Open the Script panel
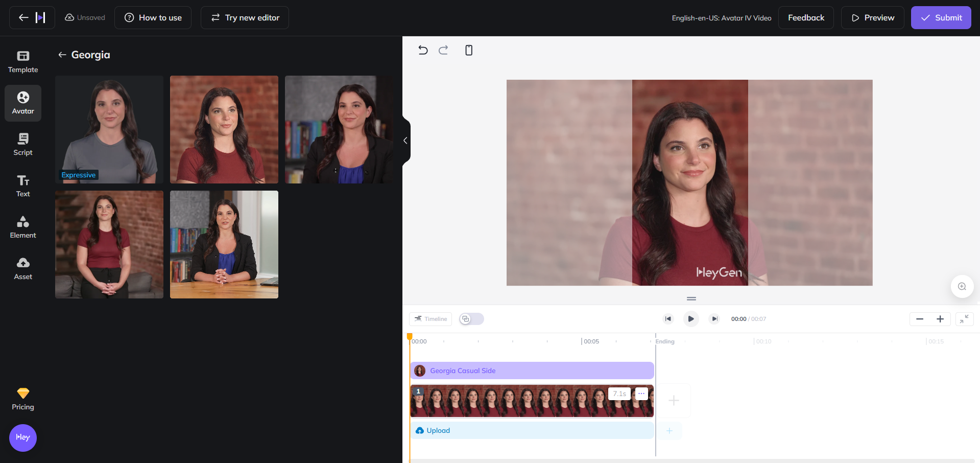The height and width of the screenshot is (463, 980). pos(23,145)
